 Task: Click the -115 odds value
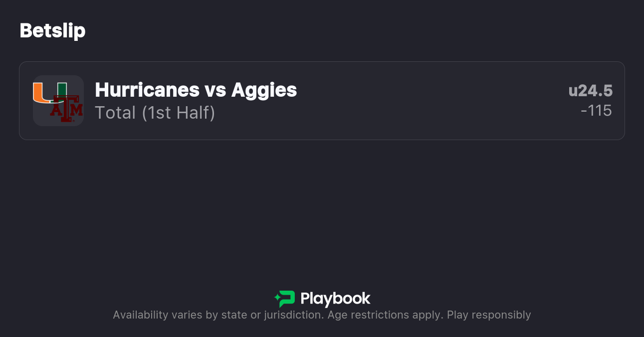click(596, 111)
